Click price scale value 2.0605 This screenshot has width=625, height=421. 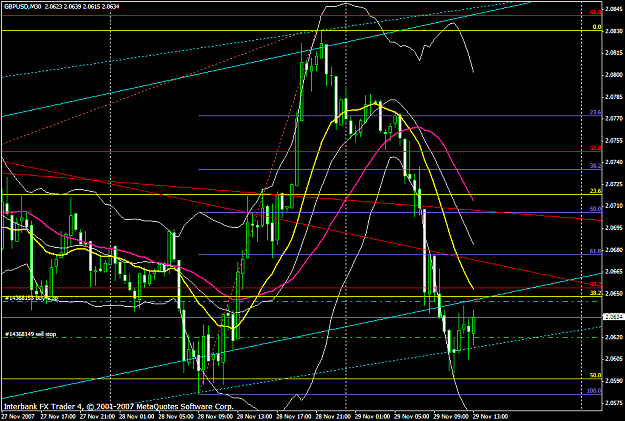(x=613, y=359)
